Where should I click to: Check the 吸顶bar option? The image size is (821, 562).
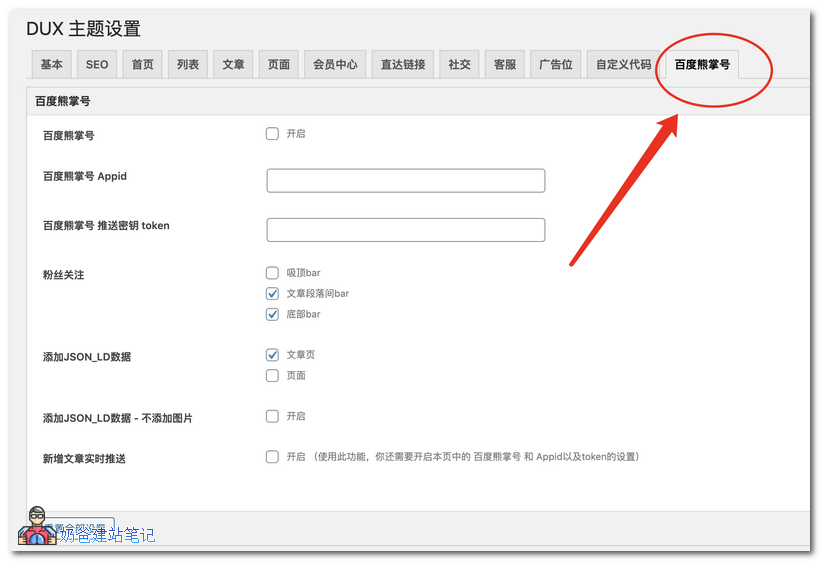point(272,273)
